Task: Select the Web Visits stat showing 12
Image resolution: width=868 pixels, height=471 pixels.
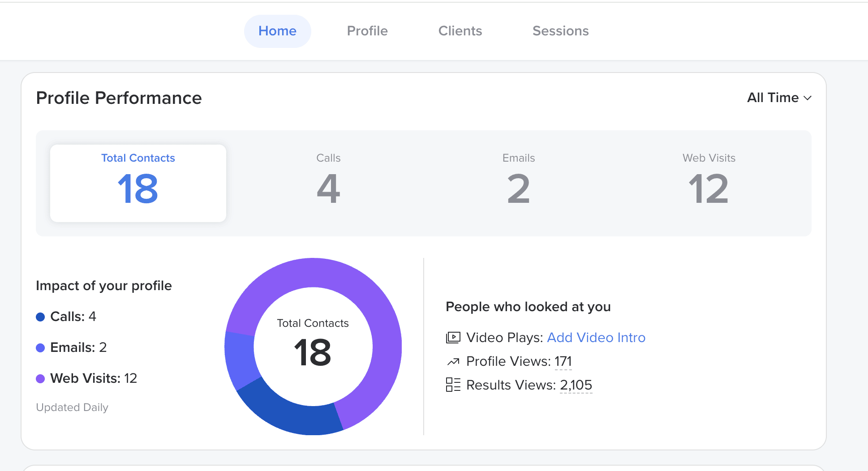Action: pyautogui.click(x=709, y=183)
